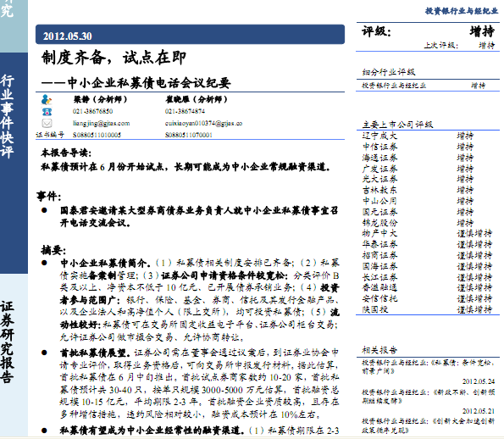Screen dimensions: 504x439
Task: Click certificate number S0880511070001
Action: coord(189,135)
